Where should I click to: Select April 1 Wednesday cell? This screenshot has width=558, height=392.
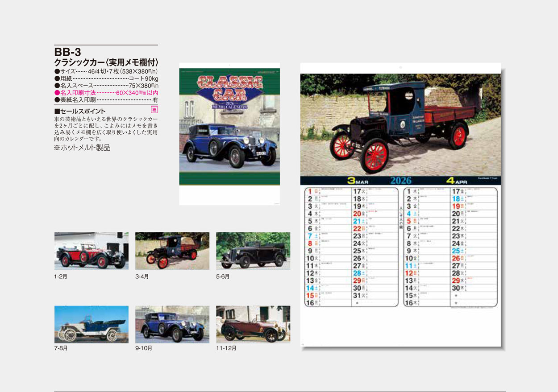tap(428, 191)
